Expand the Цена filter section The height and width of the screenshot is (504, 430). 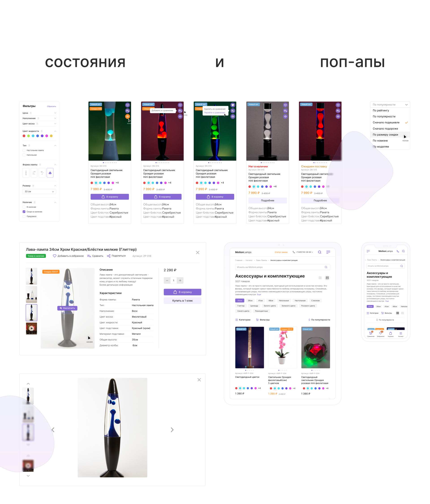tap(39, 113)
